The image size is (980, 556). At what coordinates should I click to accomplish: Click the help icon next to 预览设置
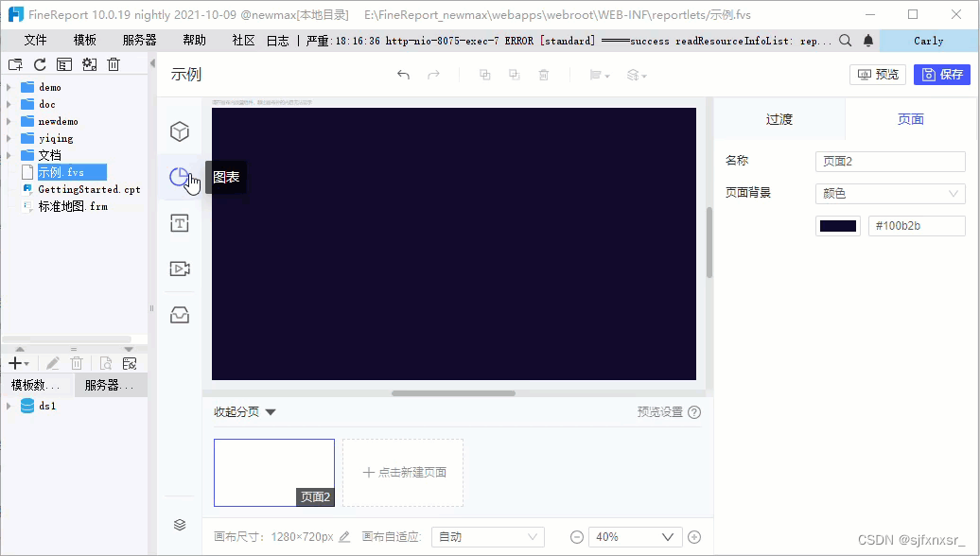[x=694, y=412]
